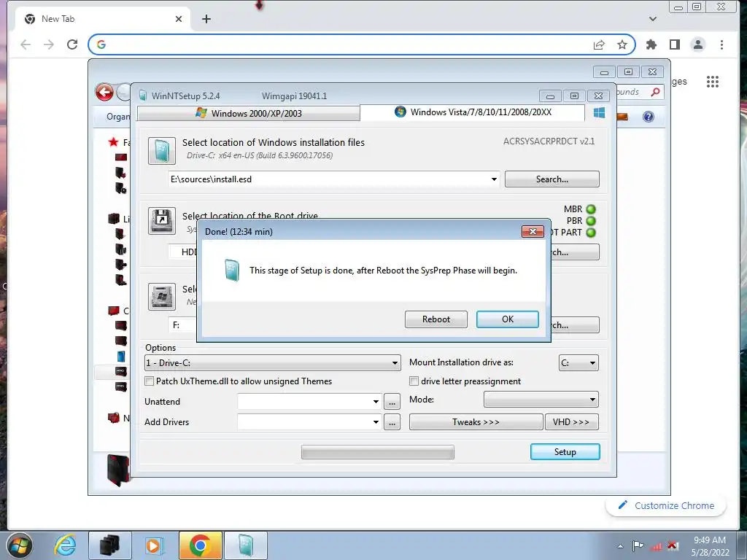747x560 pixels.
Task: Bookmark this tab with the star icon
Action: click(622, 44)
